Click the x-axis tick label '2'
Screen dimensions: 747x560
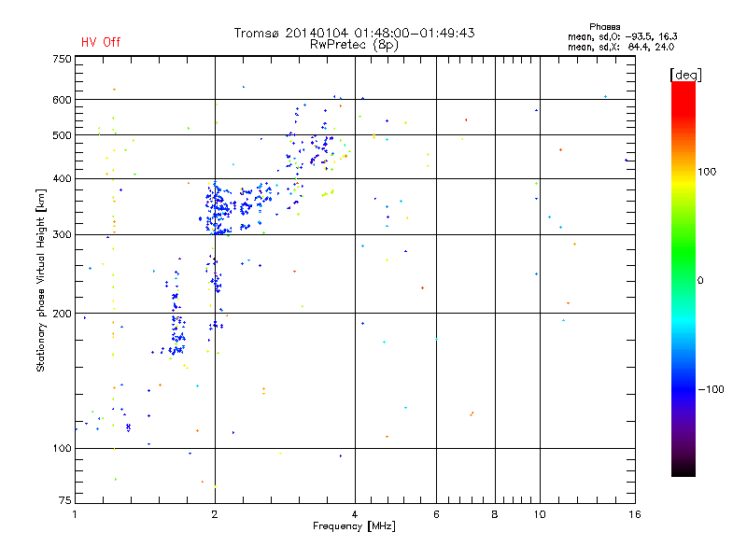point(215,514)
